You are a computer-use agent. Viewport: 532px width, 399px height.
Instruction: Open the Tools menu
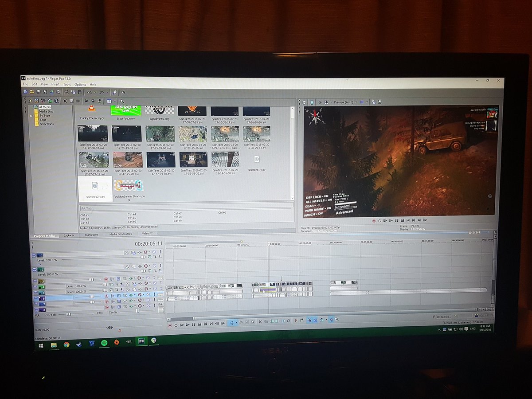(x=67, y=84)
